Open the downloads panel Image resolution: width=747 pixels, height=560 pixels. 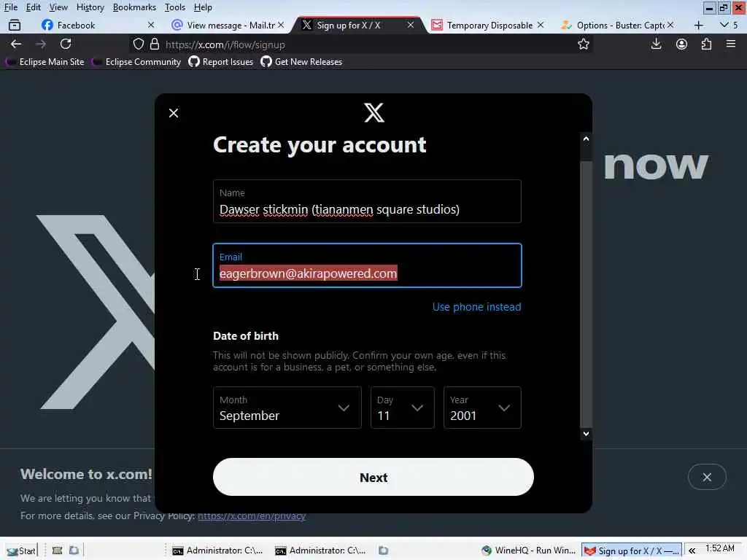pyautogui.click(x=656, y=44)
